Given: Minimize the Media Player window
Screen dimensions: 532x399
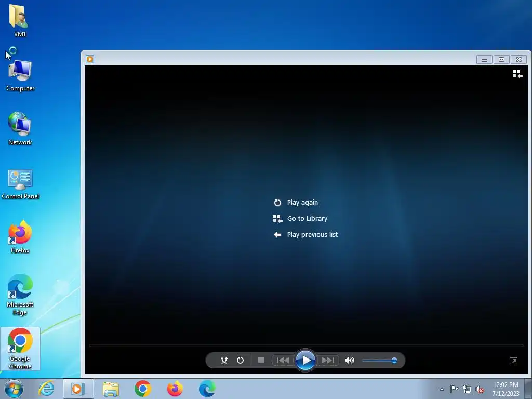Looking at the screenshot, I should tap(484, 60).
